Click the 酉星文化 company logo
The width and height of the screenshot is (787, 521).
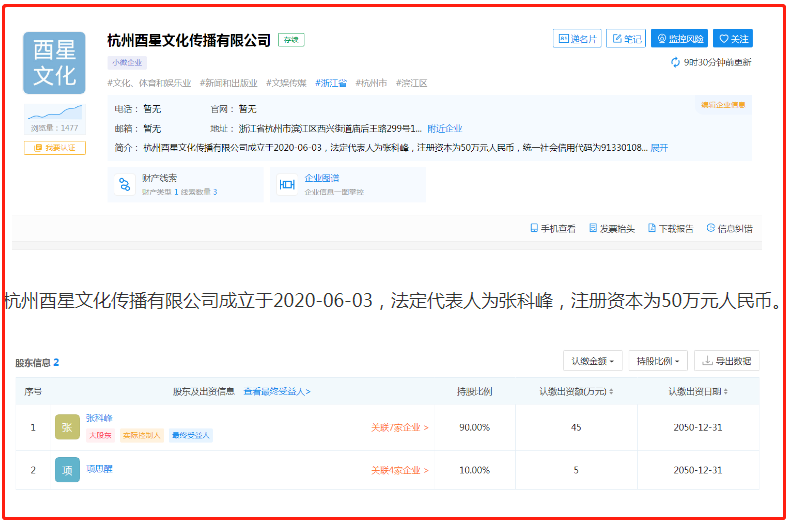(54, 62)
